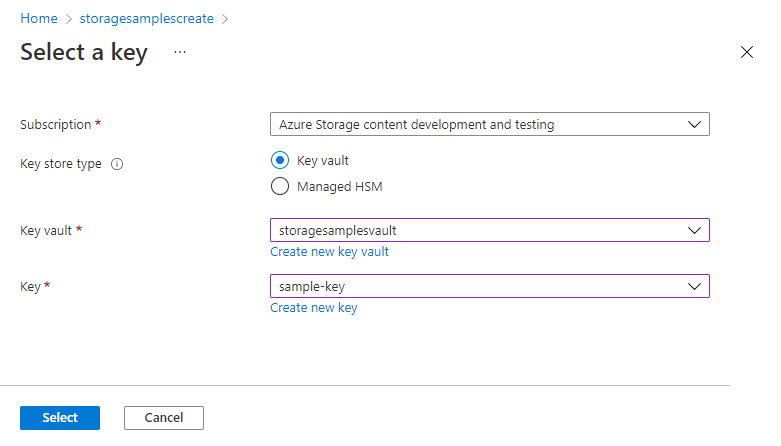The width and height of the screenshot is (781, 446).
Task: Click the Key store type label
Action: coord(61,164)
